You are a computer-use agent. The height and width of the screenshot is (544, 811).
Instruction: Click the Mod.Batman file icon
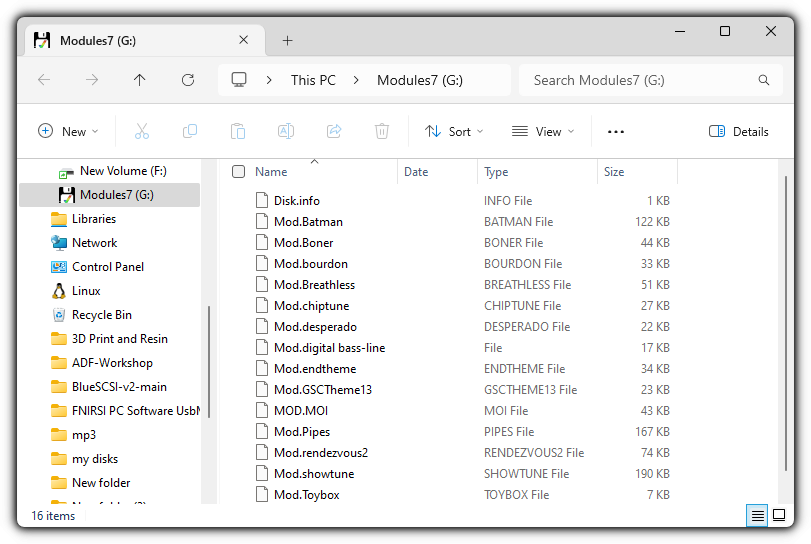click(262, 222)
